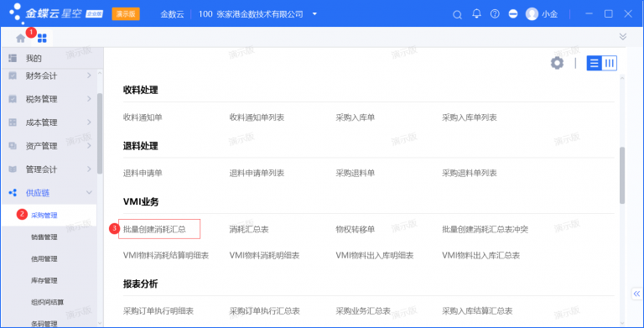Image resolution: width=644 pixels, height=328 pixels.
Task: Expand the 财务会计 menu chevron
Action: click(89, 75)
